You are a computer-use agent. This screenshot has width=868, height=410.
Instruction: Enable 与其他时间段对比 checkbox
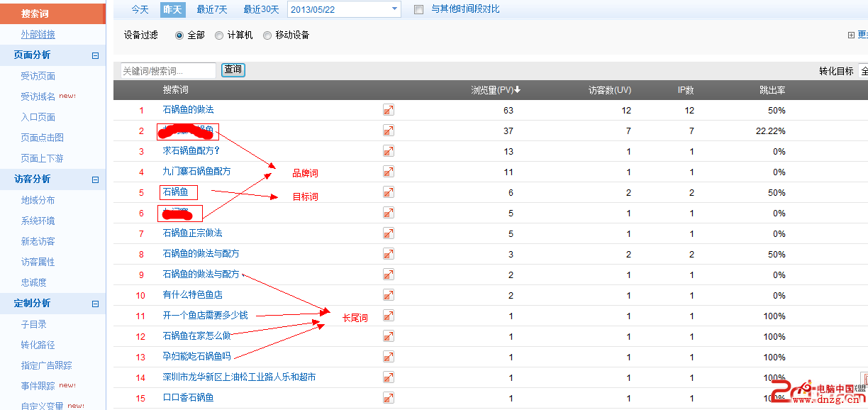click(418, 9)
